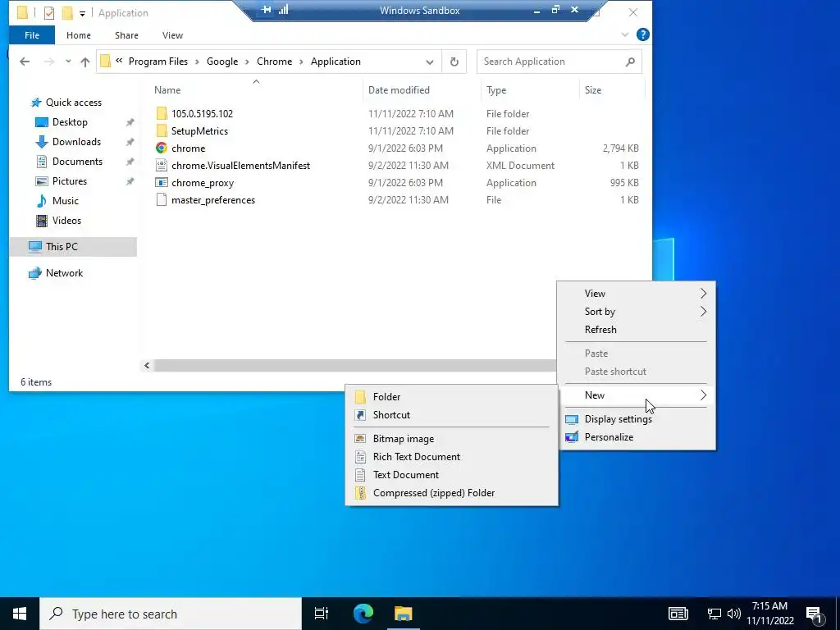Click the network tray icon
The height and width of the screenshot is (630, 840).
click(714, 614)
